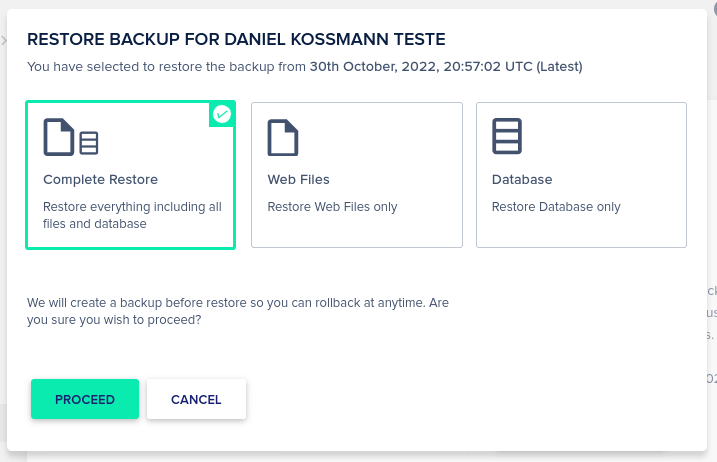Click the small database glyph beside the file icon
Screen dimensions: 717x462
89,143
